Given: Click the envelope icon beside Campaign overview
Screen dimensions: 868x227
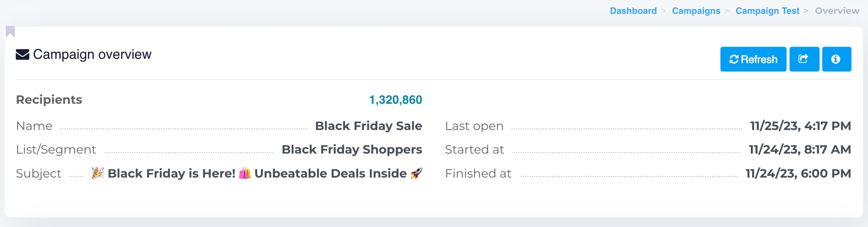Looking at the screenshot, I should tap(23, 55).
